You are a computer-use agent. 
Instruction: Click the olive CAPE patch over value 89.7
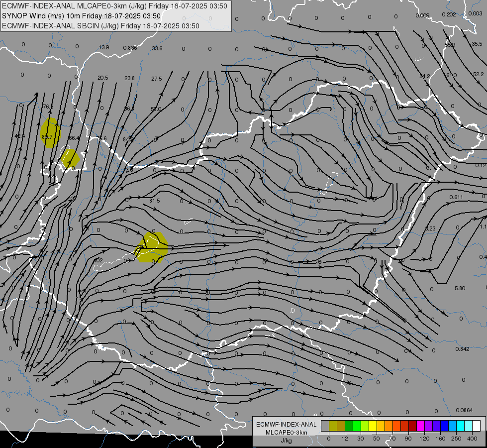tap(50, 133)
